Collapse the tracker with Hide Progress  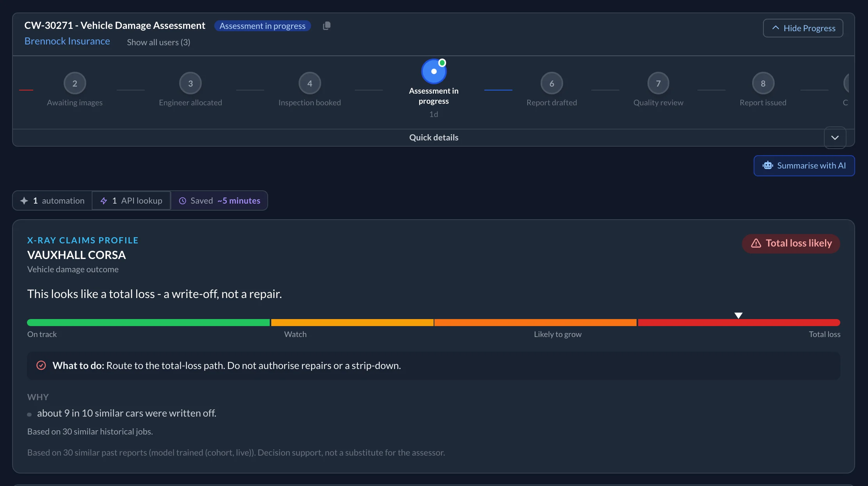click(803, 28)
